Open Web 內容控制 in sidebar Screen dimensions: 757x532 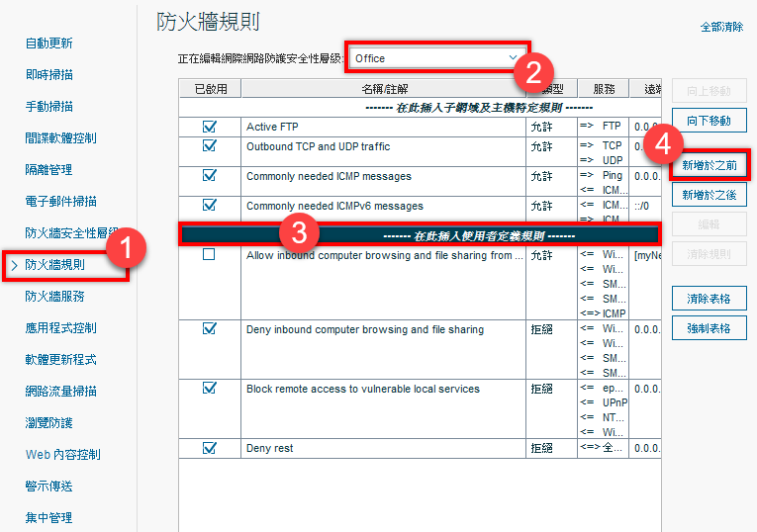point(62,454)
